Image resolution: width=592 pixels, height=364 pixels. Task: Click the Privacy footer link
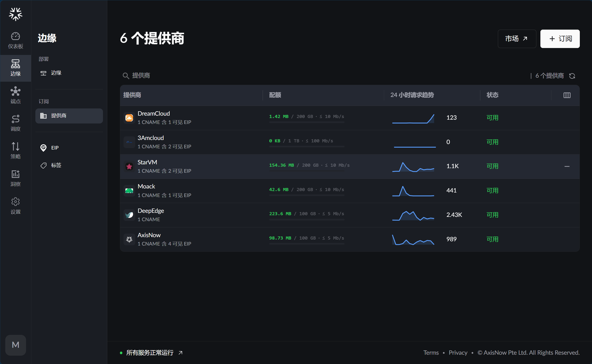(458, 353)
